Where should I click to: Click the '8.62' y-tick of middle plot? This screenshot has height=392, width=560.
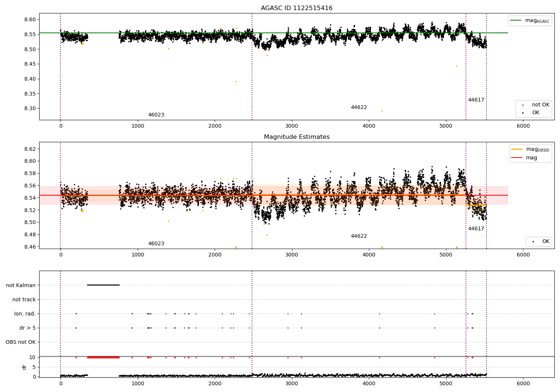[30, 149]
